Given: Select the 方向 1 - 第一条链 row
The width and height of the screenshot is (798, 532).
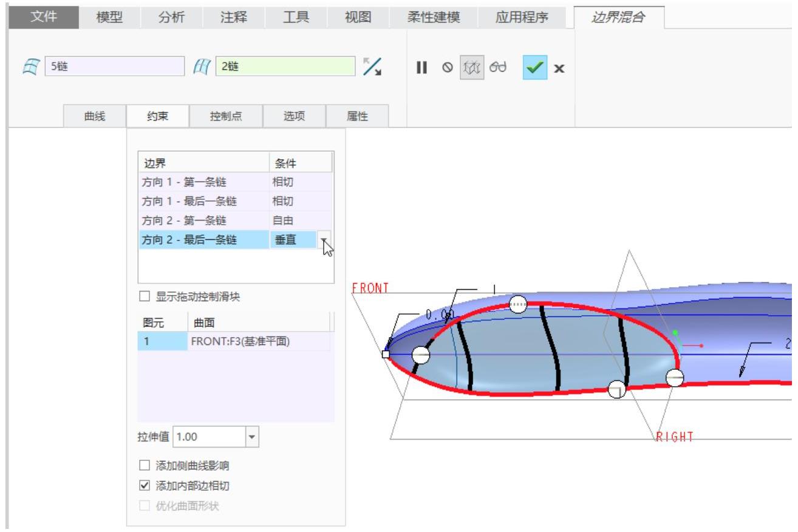Looking at the screenshot, I should tap(234, 182).
